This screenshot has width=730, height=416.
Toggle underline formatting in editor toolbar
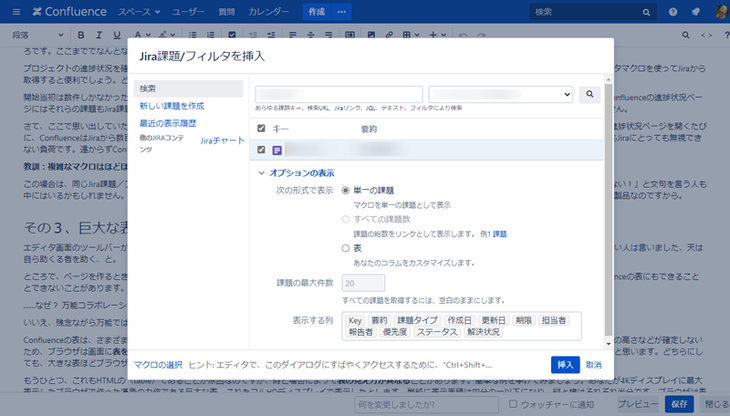[117, 35]
